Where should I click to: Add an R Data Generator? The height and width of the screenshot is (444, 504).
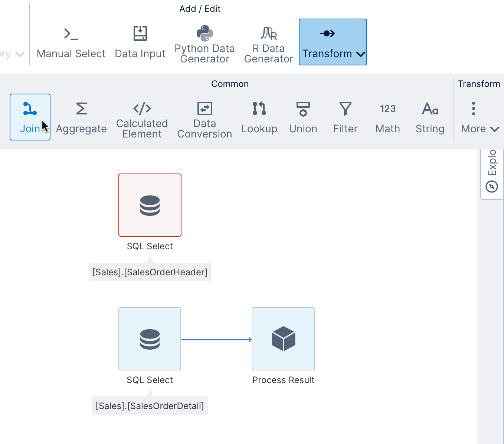pos(269,45)
